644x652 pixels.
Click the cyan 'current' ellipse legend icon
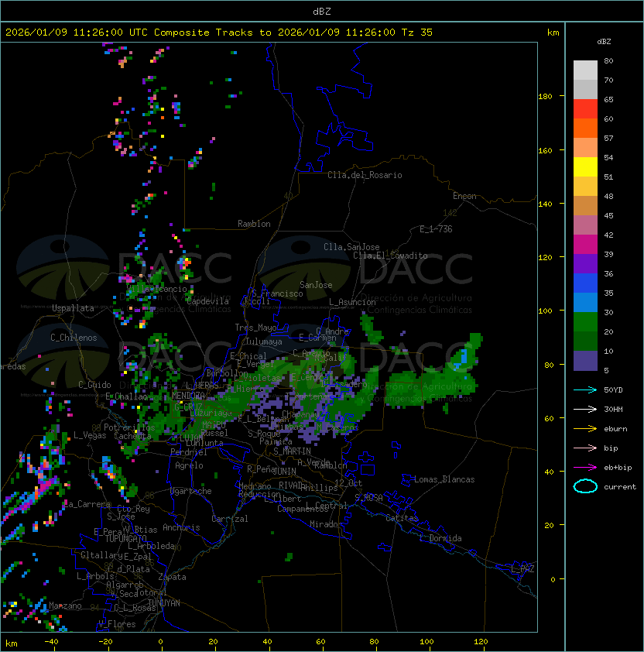click(x=585, y=486)
